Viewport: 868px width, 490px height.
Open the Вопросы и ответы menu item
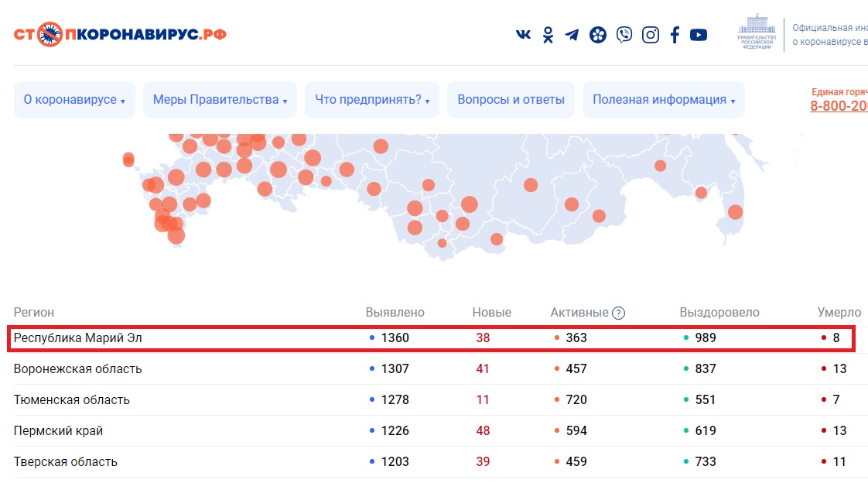(x=511, y=100)
